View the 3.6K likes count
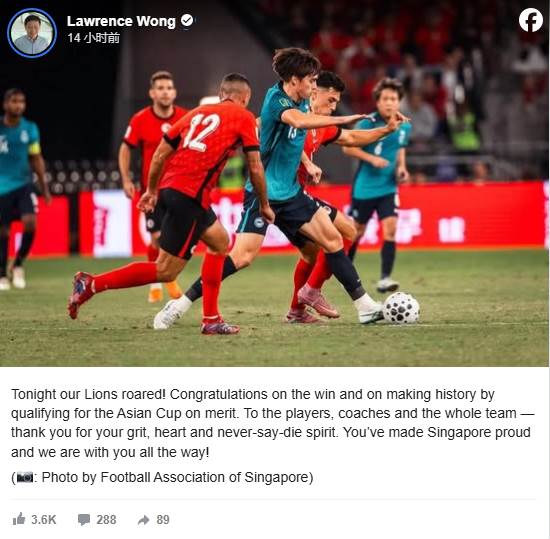Viewport: 550px width, 539px height. pos(43,519)
